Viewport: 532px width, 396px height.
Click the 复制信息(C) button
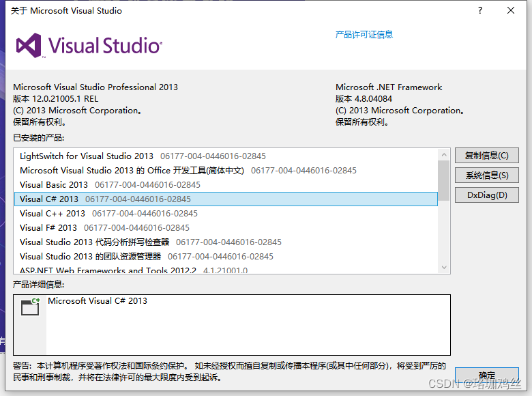tap(486, 156)
